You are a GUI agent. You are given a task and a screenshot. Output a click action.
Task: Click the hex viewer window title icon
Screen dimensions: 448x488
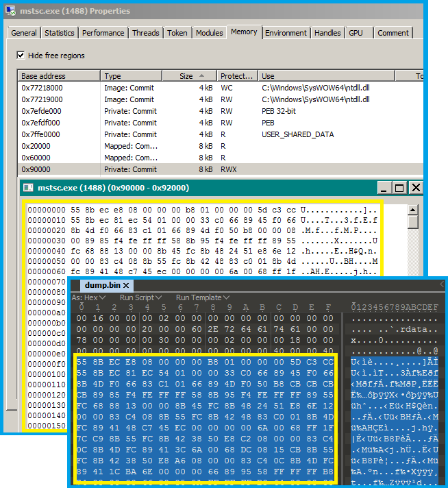coord(29,187)
